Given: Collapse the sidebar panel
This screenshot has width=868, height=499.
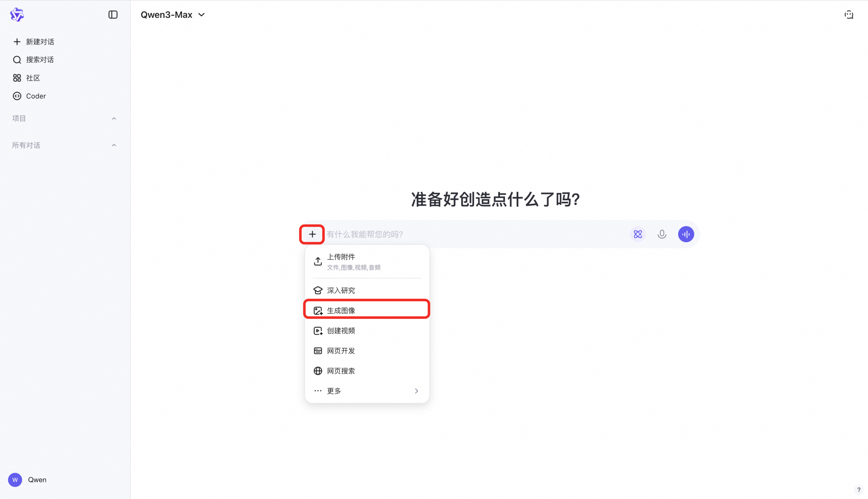Looking at the screenshot, I should 113,15.
